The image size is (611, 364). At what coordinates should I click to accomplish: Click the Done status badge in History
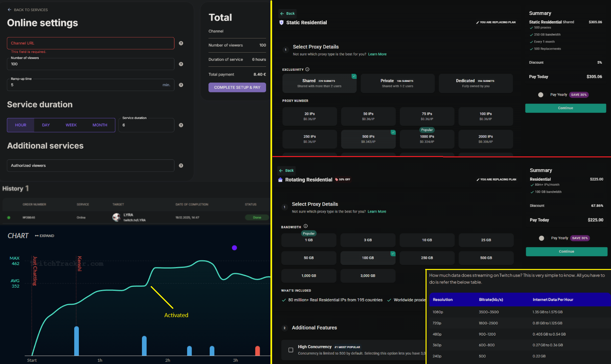[257, 217]
